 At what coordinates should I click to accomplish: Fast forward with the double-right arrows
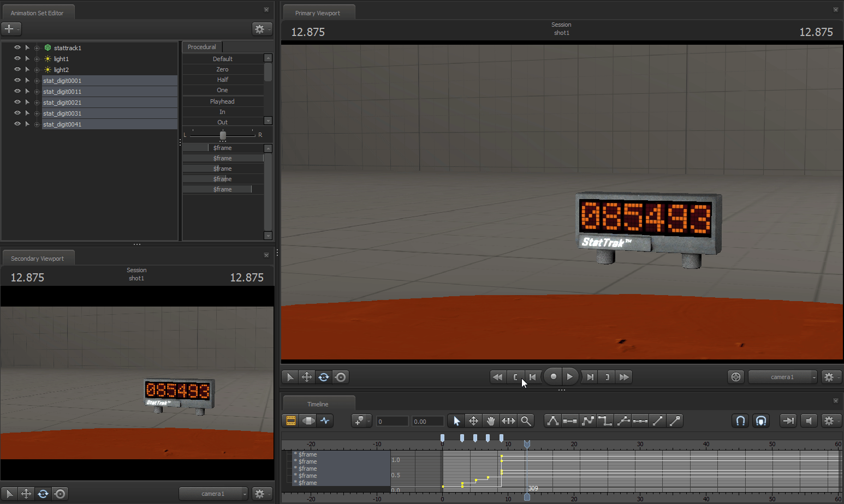coord(625,377)
